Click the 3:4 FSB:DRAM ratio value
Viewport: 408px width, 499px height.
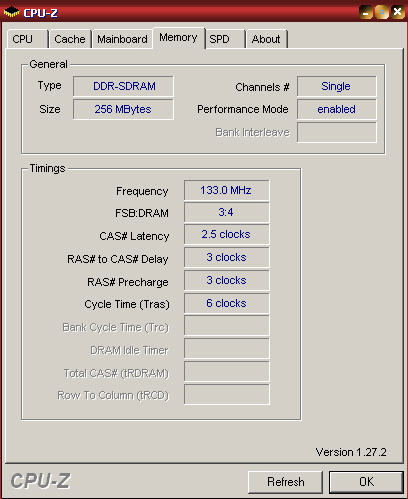tap(227, 213)
